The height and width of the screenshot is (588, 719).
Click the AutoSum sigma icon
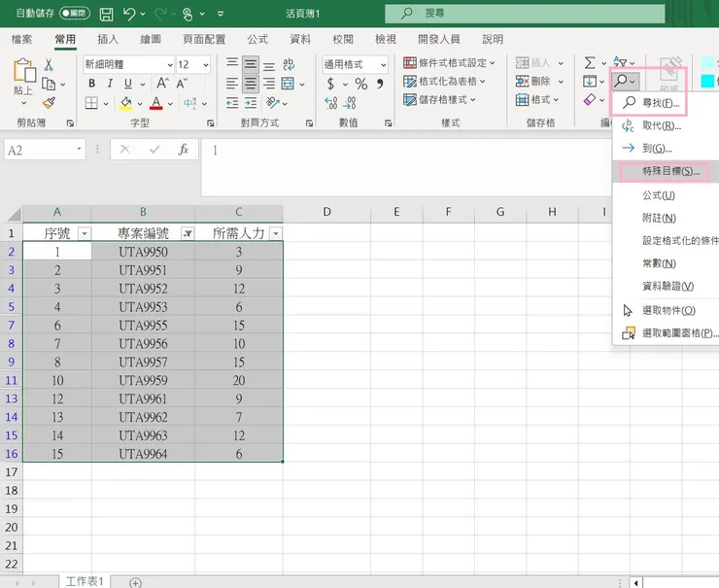[x=590, y=63]
